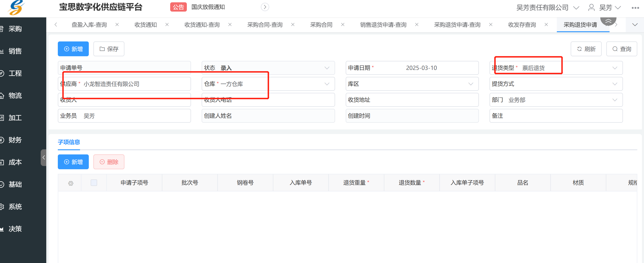644x263 pixels.
Task: Open the 物流 sidebar module
Action: [15, 96]
